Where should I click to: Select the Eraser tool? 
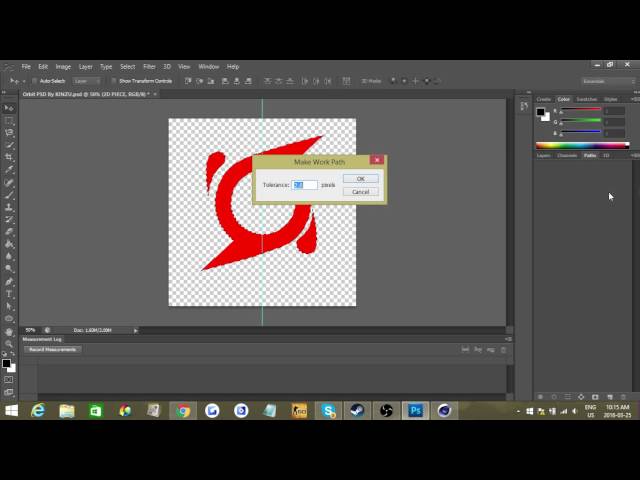(9, 231)
